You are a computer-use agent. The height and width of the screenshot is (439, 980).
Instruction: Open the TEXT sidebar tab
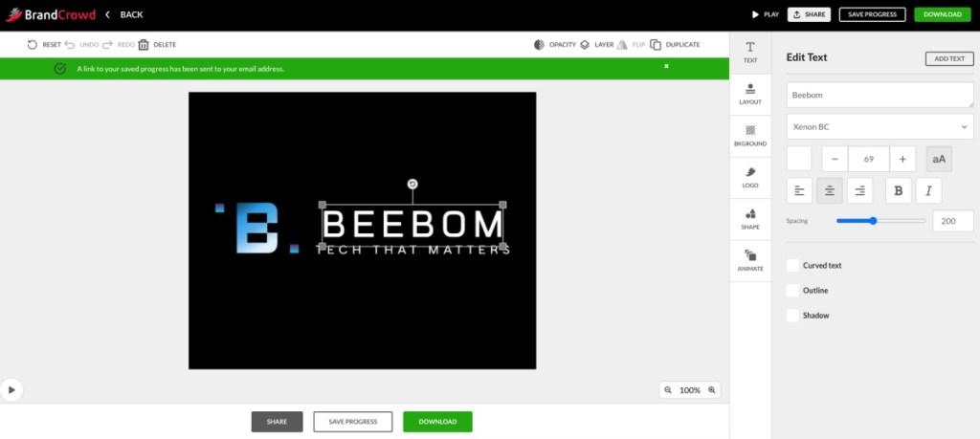pos(750,53)
